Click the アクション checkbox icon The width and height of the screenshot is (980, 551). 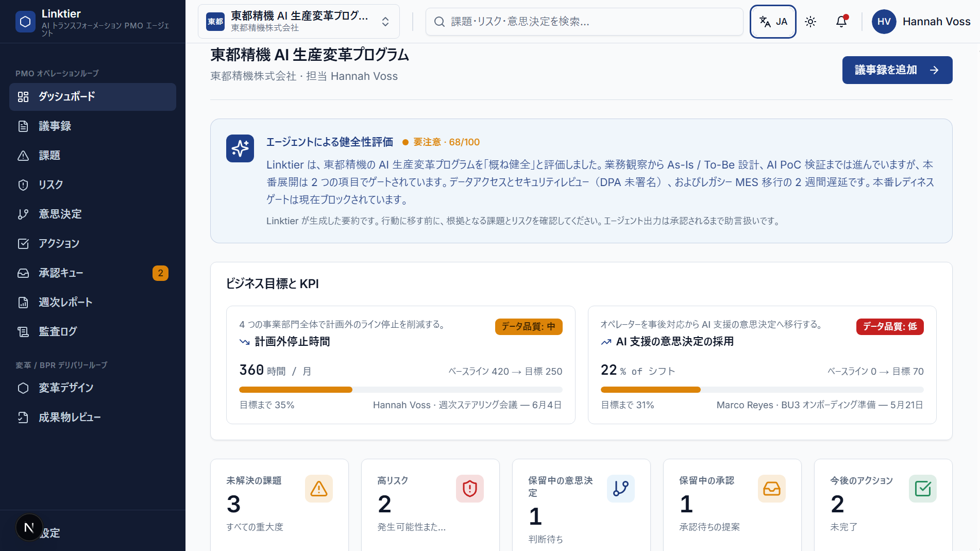click(x=23, y=244)
